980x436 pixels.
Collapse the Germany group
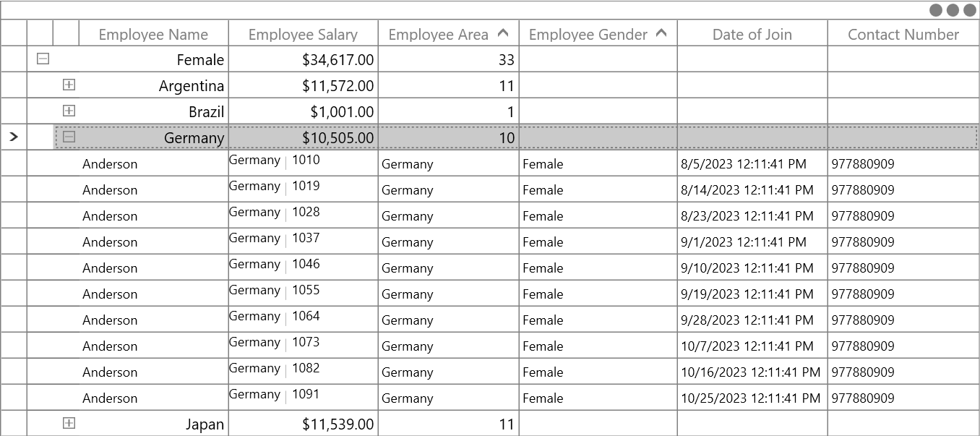pos(69,137)
